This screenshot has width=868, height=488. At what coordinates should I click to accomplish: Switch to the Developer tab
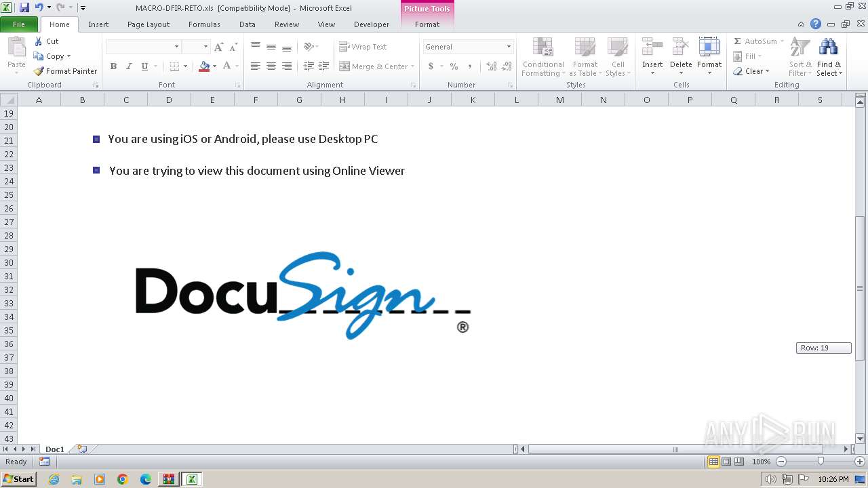click(372, 24)
